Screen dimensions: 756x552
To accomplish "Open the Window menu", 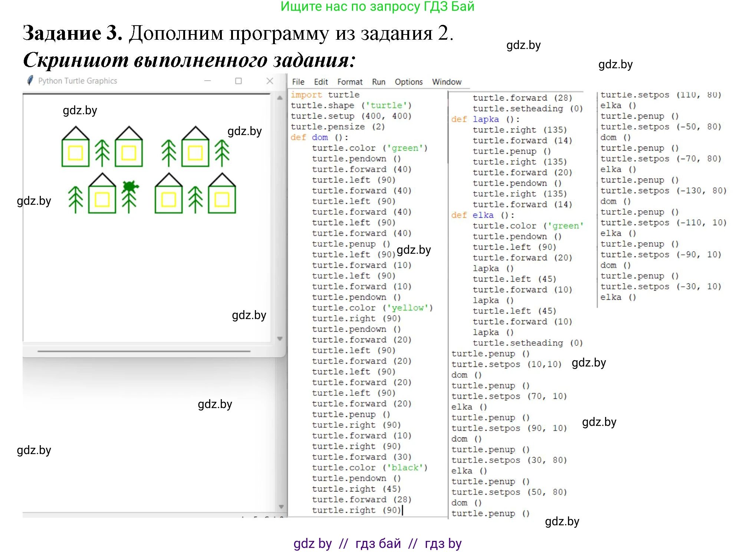I will [447, 82].
